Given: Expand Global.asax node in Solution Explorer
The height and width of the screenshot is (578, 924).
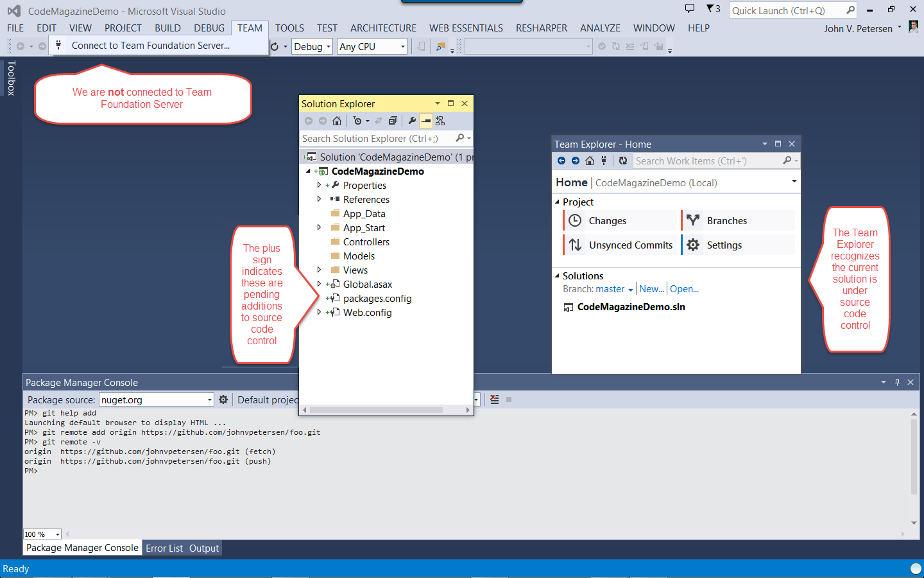Looking at the screenshot, I should click(319, 284).
